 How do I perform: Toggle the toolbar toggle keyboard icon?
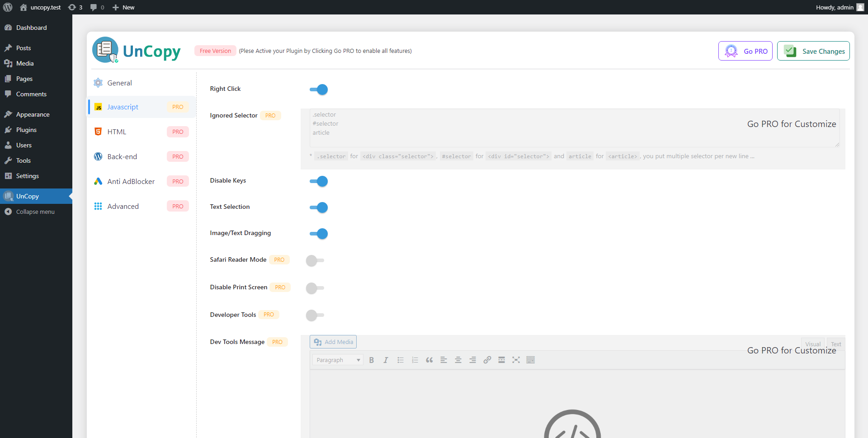coord(530,360)
